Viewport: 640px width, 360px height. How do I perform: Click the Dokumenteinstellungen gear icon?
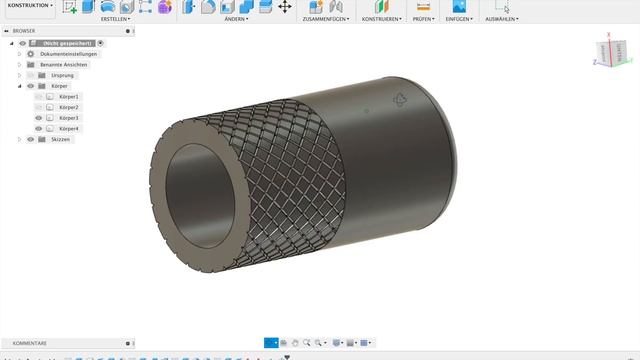coord(31,54)
